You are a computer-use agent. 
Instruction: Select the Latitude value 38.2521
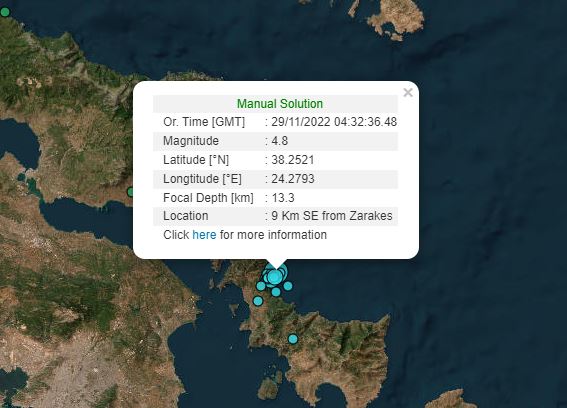(293, 160)
